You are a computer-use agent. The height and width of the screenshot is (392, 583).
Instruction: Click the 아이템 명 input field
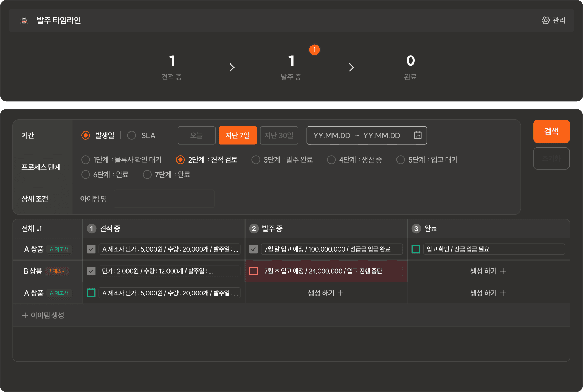click(x=164, y=199)
